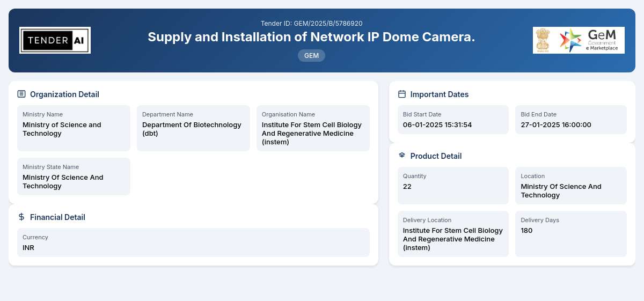
Task: Select the tender title heading
Action: pyautogui.click(x=311, y=37)
